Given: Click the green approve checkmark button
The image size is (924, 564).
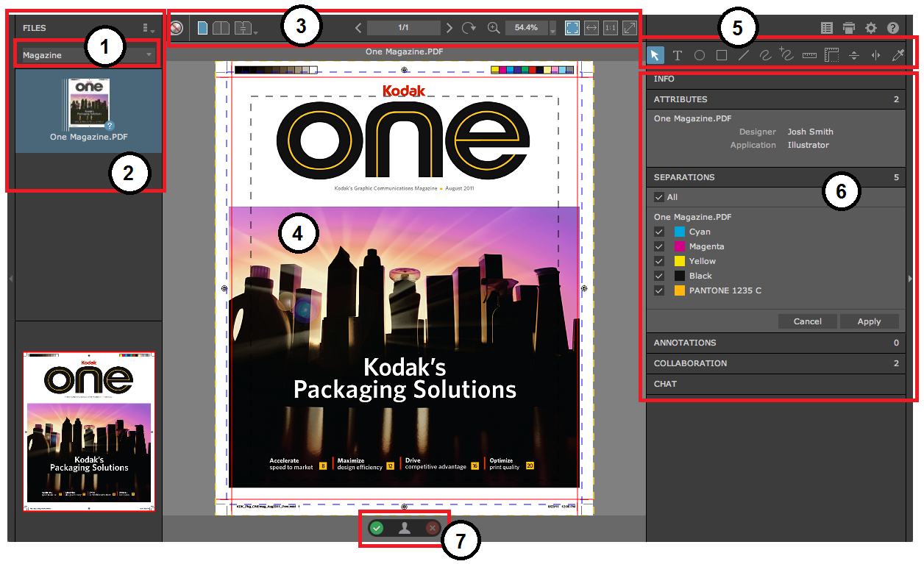Looking at the screenshot, I should (x=377, y=528).
